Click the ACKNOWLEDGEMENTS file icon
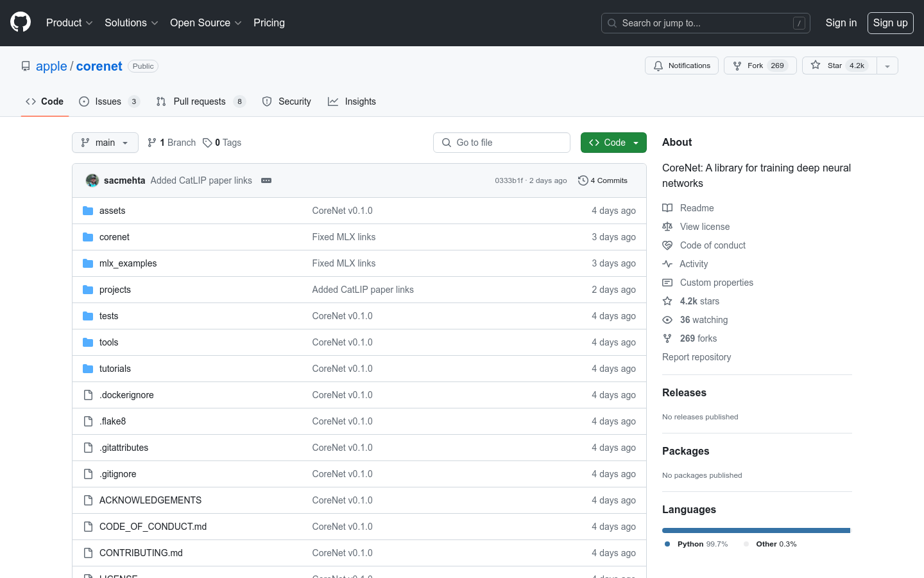Screen dimensions: 924x578 click(88, 500)
